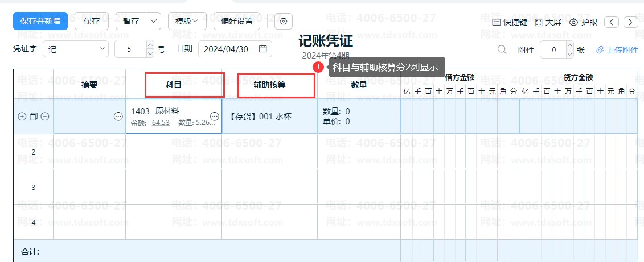The width and height of the screenshot is (644, 262).
Task: Click row number 3 in the voucher table
Action: pos(34,188)
